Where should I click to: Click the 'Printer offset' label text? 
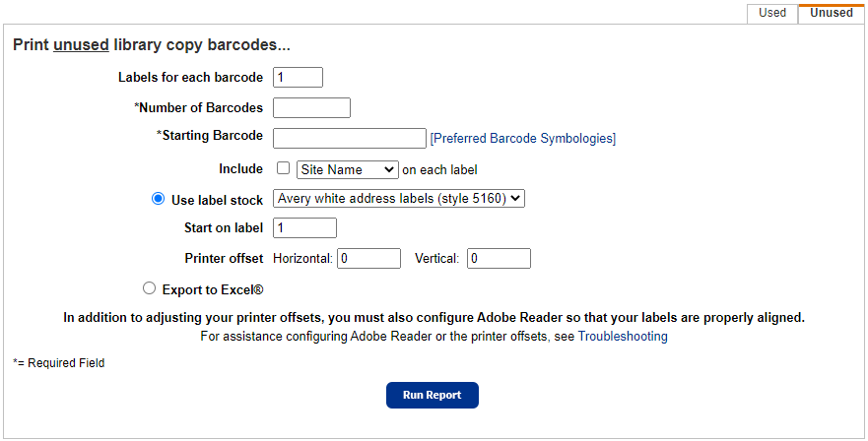point(224,259)
